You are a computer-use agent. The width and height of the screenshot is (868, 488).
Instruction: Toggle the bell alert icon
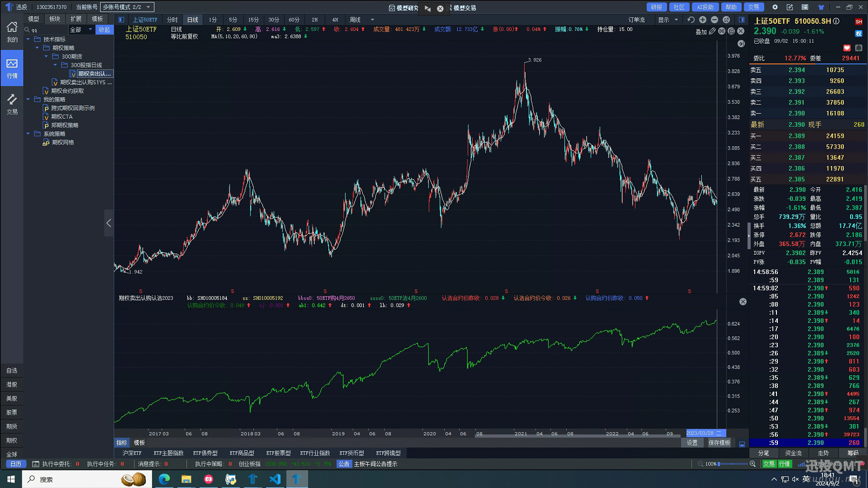[x=859, y=48]
